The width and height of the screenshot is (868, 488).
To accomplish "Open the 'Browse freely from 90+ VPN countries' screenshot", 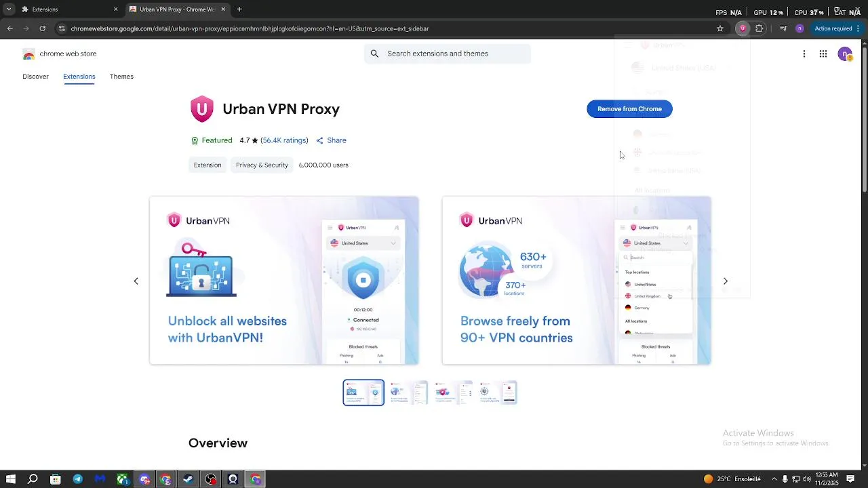I will (x=576, y=281).
